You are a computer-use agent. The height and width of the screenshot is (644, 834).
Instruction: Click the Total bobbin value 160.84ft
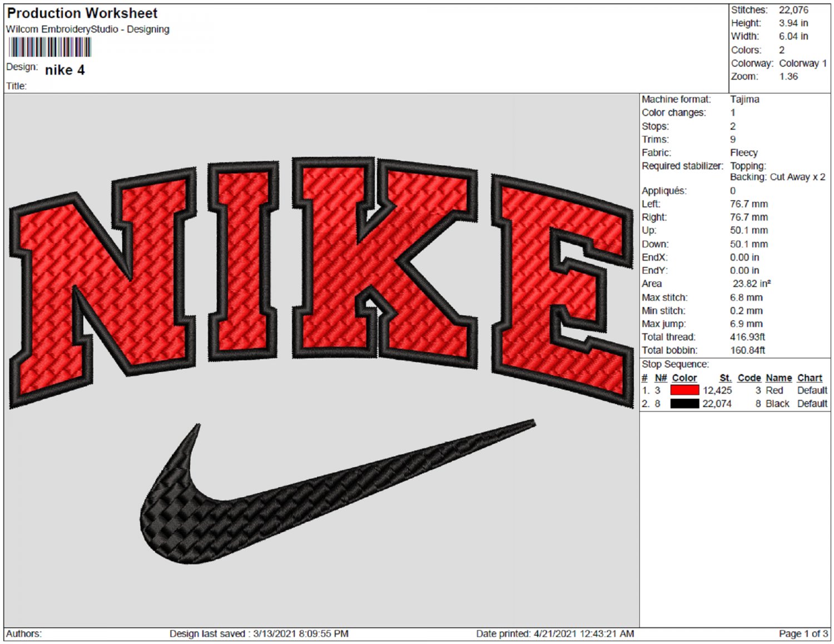point(748,350)
